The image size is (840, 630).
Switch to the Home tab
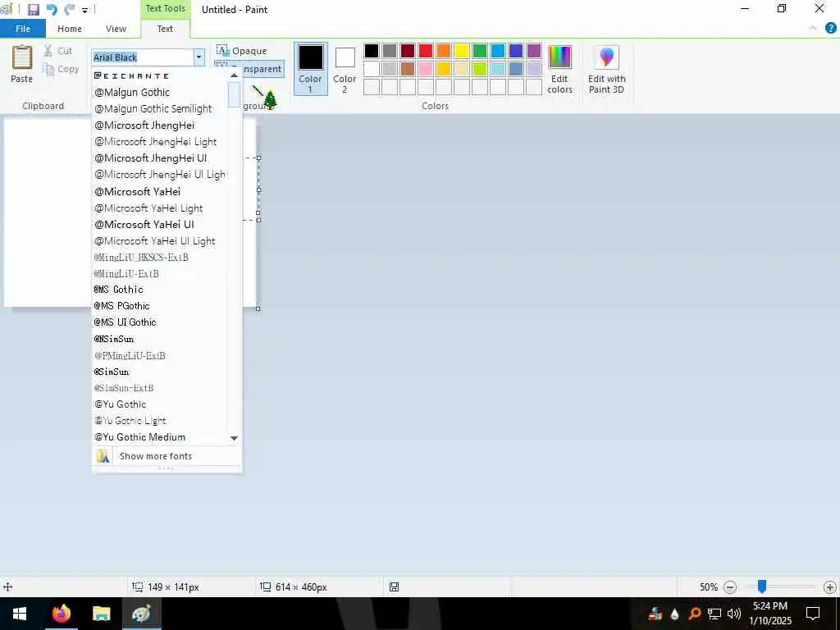(70, 29)
